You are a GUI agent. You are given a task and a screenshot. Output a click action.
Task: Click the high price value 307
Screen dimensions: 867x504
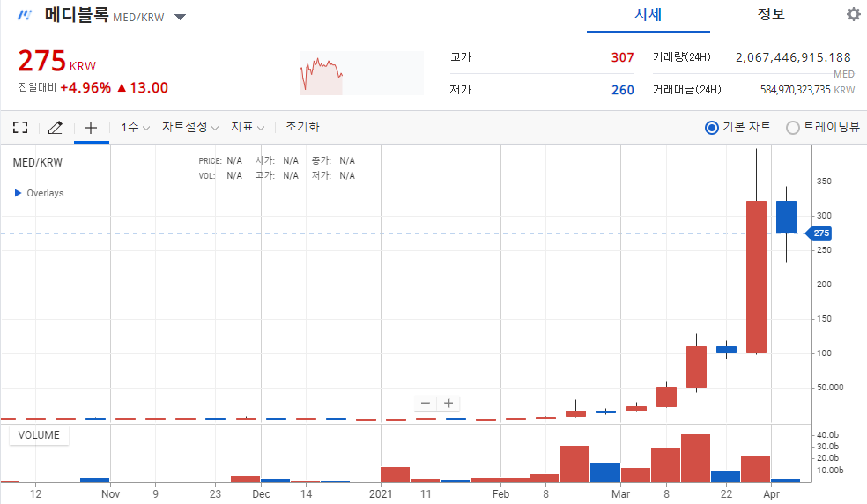click(x=623, y=57)
